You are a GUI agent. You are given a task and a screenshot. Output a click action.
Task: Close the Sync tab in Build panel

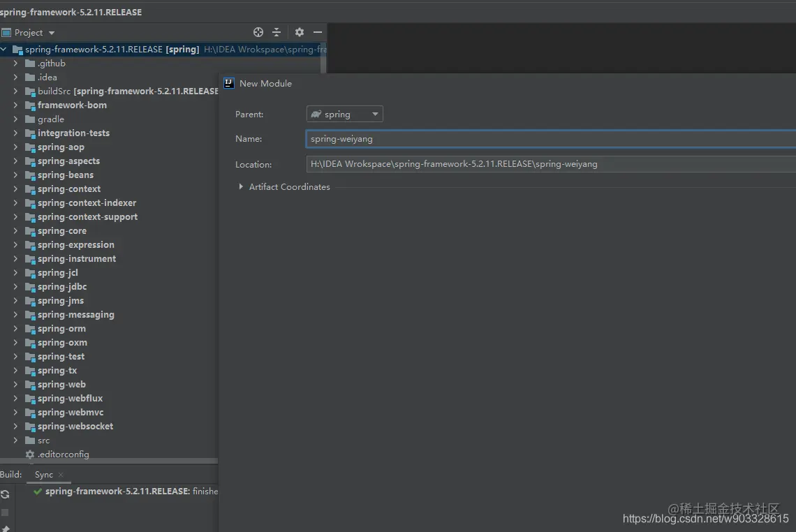(61, 475)
